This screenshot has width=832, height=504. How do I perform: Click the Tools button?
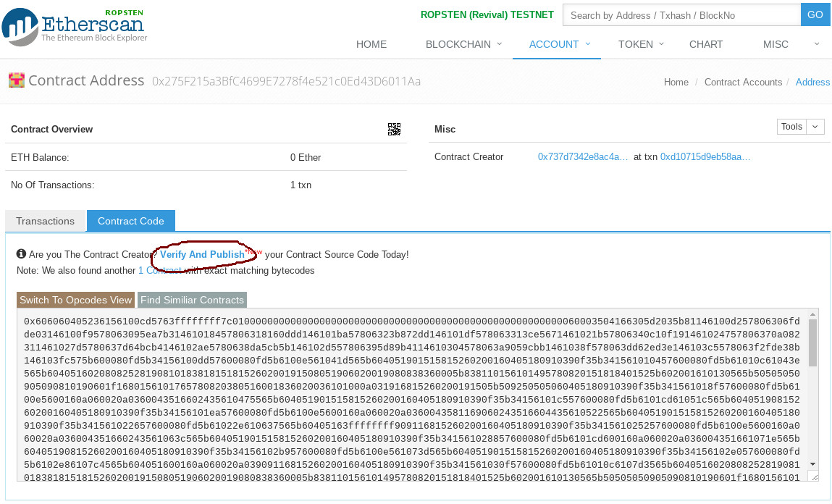791,127
